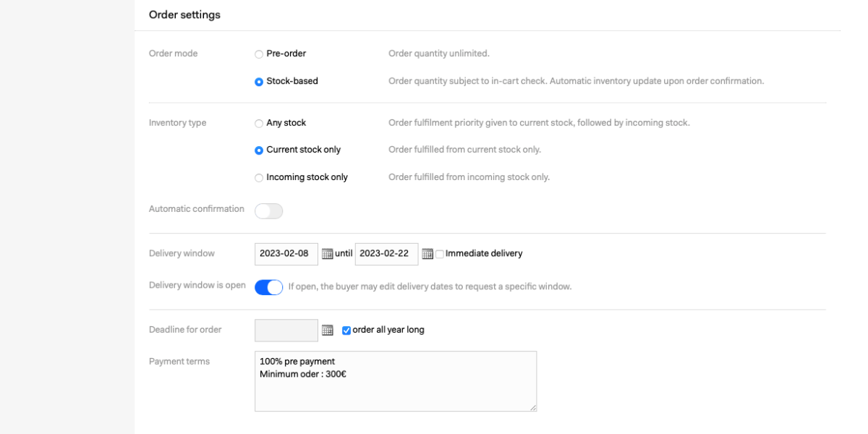
Task: Click the Automatic confirmation label
Action: click(197, 209)
